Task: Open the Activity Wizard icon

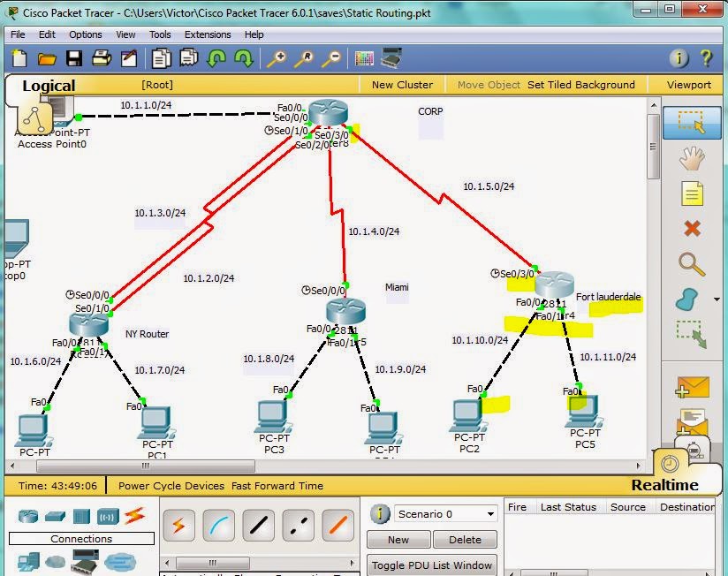Action: click(129, 58)
